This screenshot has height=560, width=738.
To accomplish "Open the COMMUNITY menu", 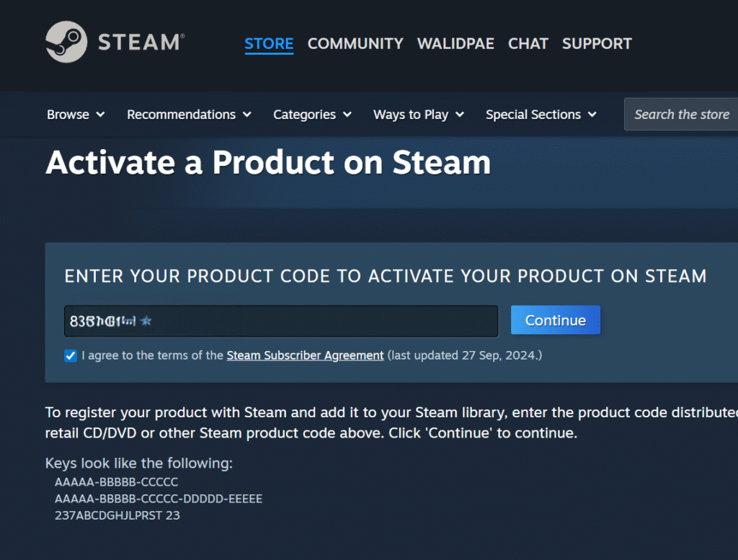I will point(355,44).
